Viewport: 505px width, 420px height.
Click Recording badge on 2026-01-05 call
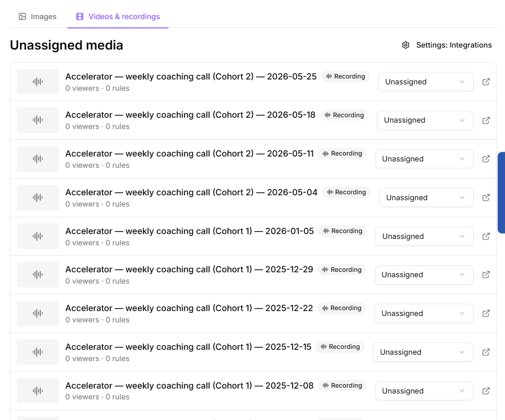pyautogui.click(x=343, y=231)
